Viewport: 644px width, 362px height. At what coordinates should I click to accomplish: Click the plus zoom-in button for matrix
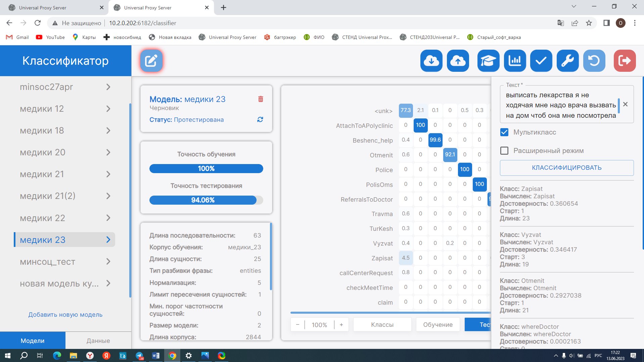(x=341, y=324)
